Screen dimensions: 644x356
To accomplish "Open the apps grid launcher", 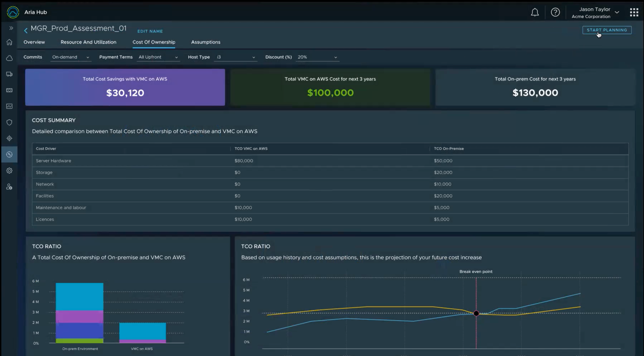I will pos(634,12).
